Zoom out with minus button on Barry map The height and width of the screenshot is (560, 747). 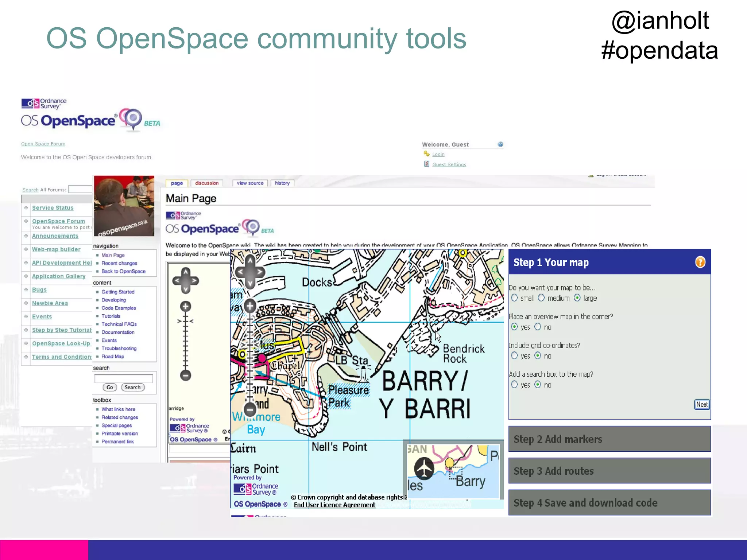click(250, 410)
